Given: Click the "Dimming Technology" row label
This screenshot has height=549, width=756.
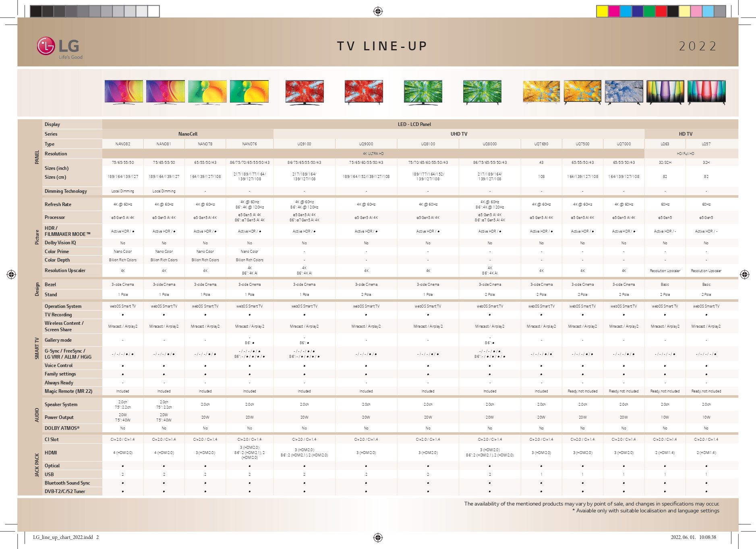Looking at the screenshot, I should (66, 191).
